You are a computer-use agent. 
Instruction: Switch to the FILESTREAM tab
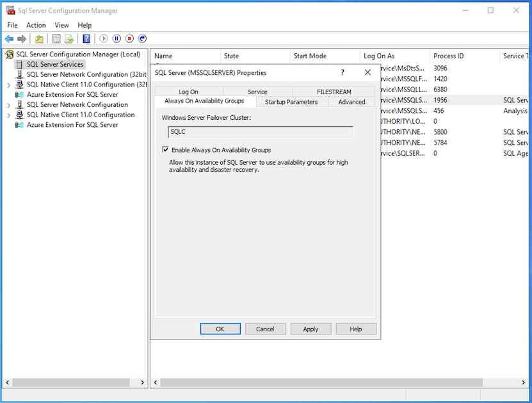pos(334,92)
